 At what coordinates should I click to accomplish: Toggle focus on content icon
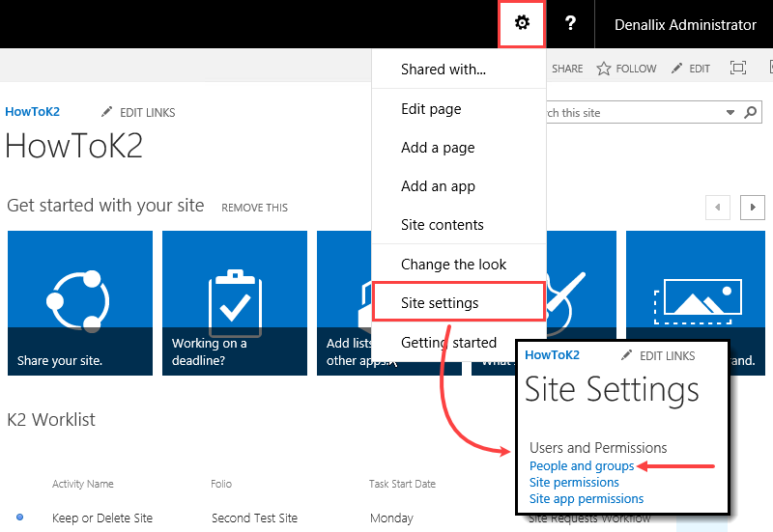(737, 68)
